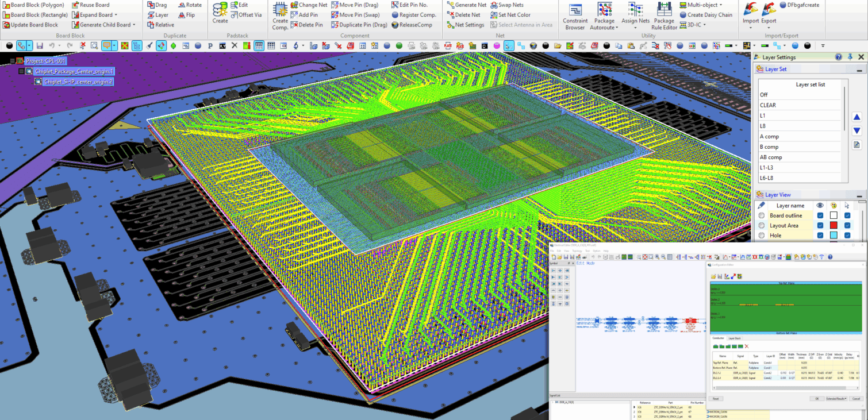Viewport: 868px width, 420px height.
Task: Click the red Layout Area color swatch
Action: (834, 226)
